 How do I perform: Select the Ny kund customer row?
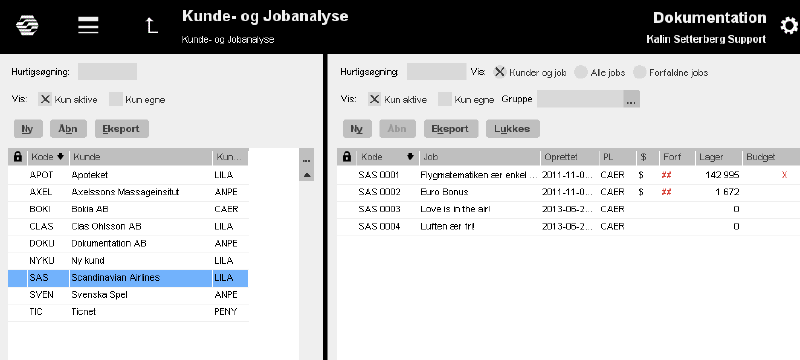[128, 261]
